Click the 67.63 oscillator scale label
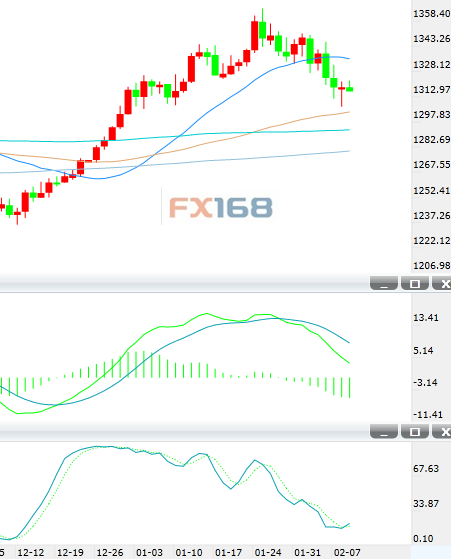Viewport: 451px width, 559px height. click(x=426, y=468)
